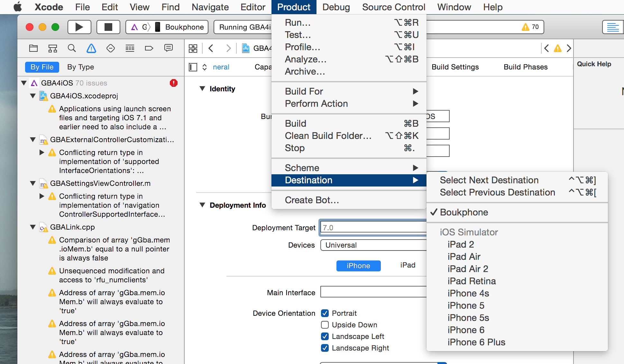Open the Source Control menu
The image size is (624, 364).
point(394,7)
